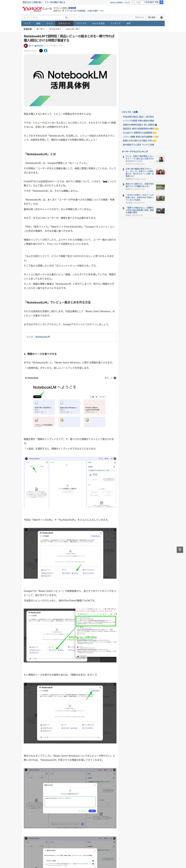Image resolution: width=186 pixels, height=868 pixels.
Task: Click ranking 2 thumbnail with red background
Action: (x=160, y=172)
